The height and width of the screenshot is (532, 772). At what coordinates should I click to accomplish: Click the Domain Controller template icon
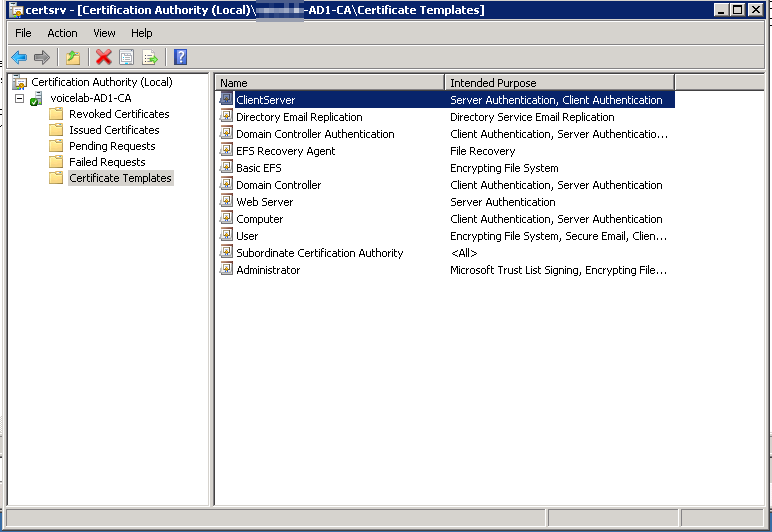(226, 184)
